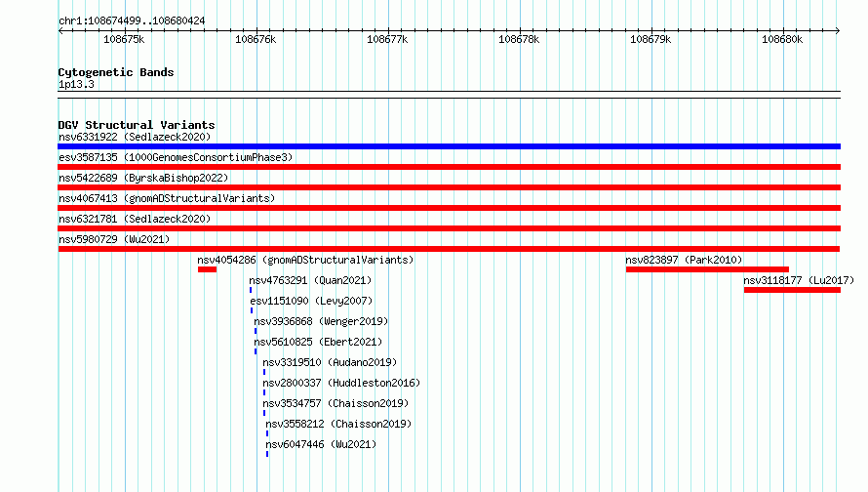
Task: Open the nsv3534757 (Chaisson2019) label
Action: click(335, 403)
